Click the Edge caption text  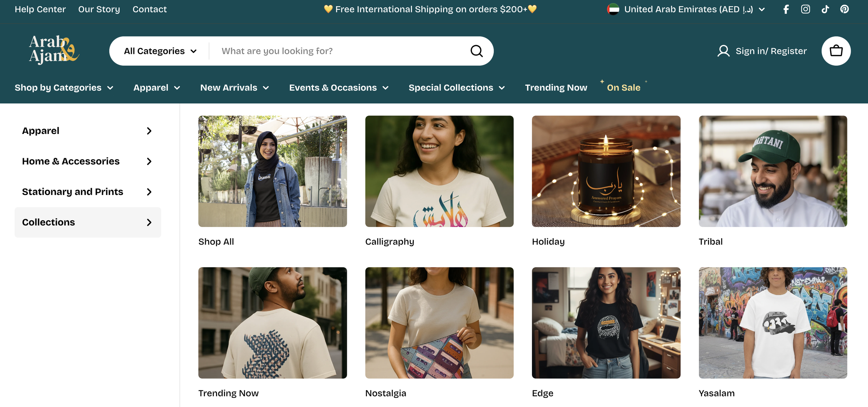(x=543, y=393)
